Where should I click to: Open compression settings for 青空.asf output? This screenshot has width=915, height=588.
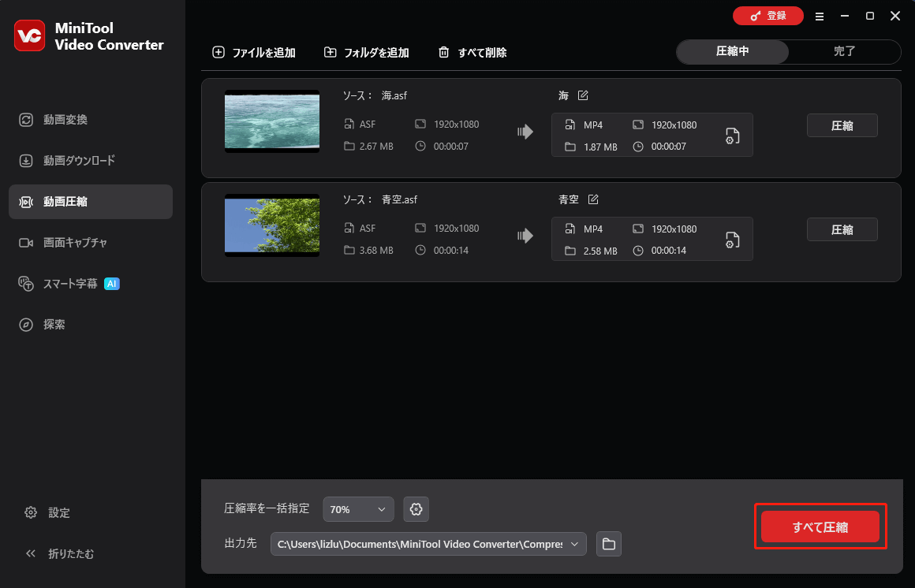pos(732,239)
